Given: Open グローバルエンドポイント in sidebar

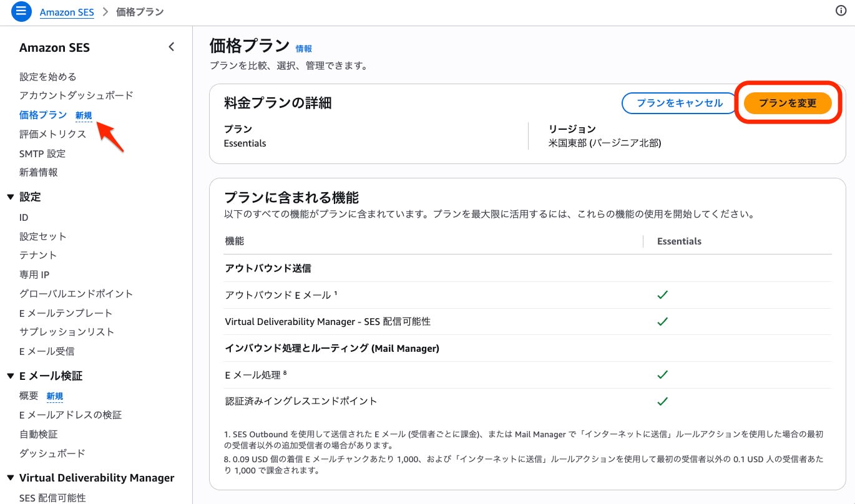Looking at the screenshot, I should click(x=76, y=294).
